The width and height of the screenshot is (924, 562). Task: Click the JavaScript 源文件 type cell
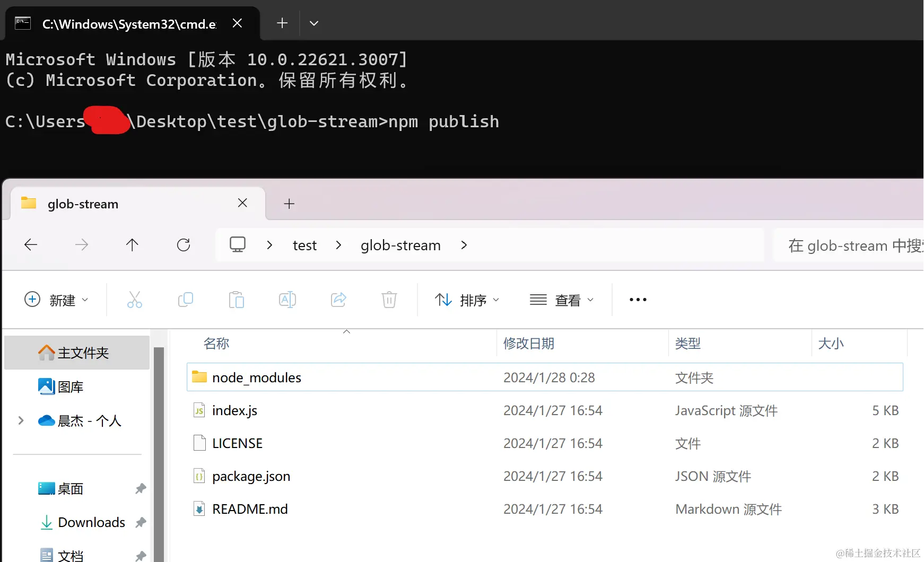coord(726,410)
